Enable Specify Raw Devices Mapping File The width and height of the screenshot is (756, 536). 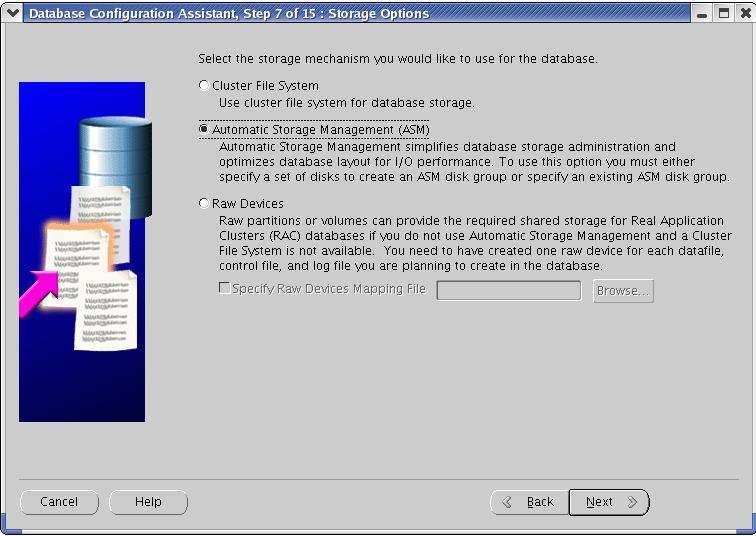pyautogui.click(x=224, y=289)
